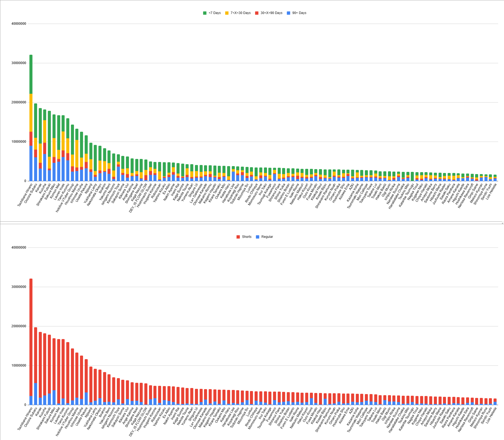Click Usada Pekora's blue Regular bar segment
Image resolution: width=504 pixels, height=440 pixels.
click(x=86, y=399)
